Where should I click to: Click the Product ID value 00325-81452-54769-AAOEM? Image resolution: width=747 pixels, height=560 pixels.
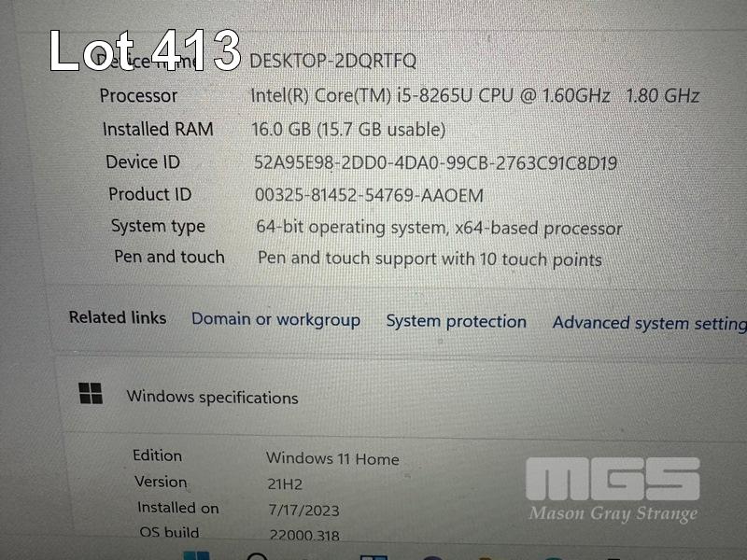coord(369,195)
